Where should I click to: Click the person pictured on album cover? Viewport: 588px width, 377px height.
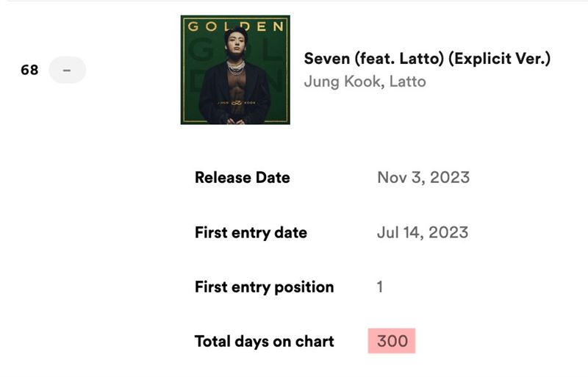click(234, 77)
